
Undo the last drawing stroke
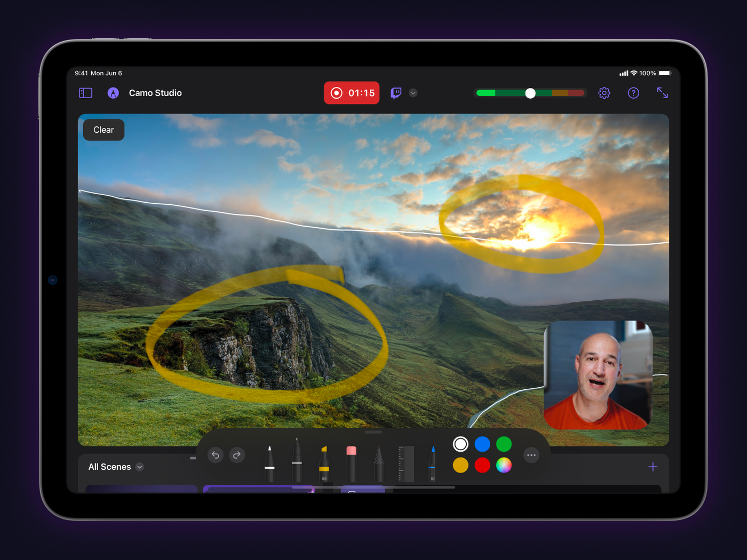point(216,455)
